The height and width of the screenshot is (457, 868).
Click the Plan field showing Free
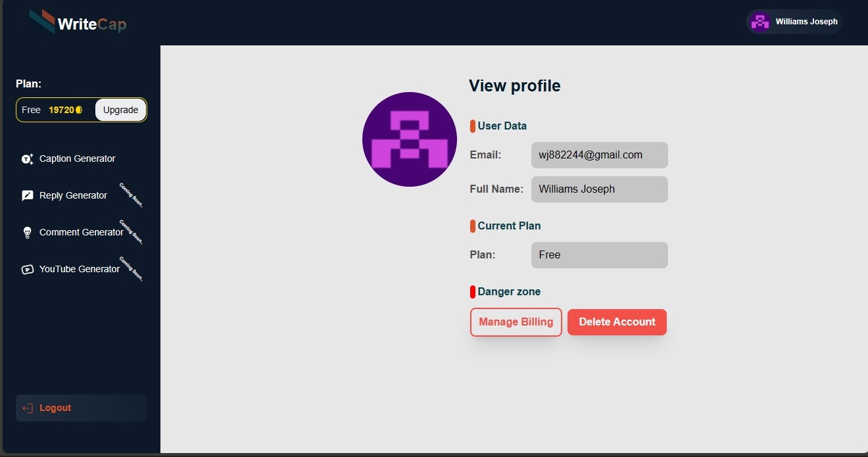[x=600, y=255]
